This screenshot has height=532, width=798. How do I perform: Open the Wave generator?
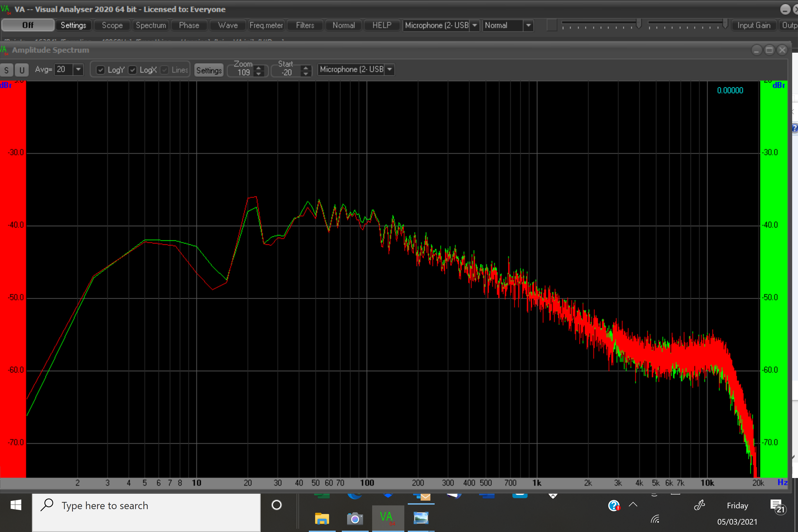(228, 25)
